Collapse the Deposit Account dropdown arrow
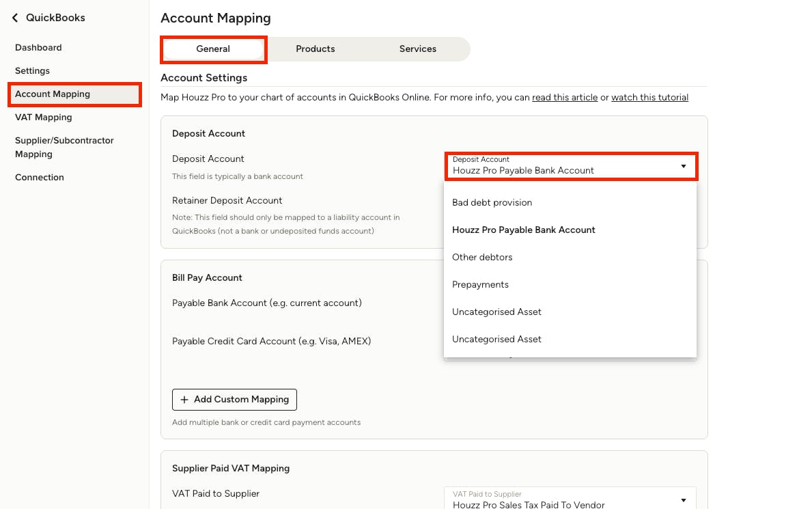Screen dimensions: 812x509 pyautogui.click(x=683, y=167)
